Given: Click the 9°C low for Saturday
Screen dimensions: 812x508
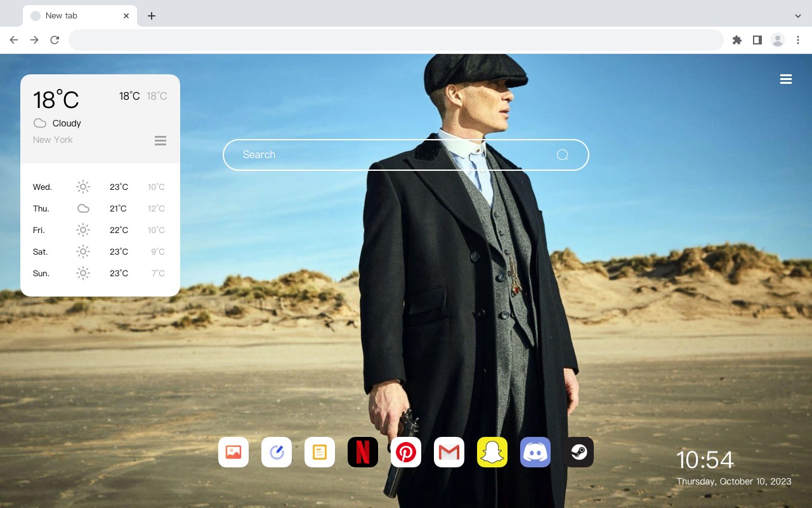Looking at the screenshot, I should [158, 251].
